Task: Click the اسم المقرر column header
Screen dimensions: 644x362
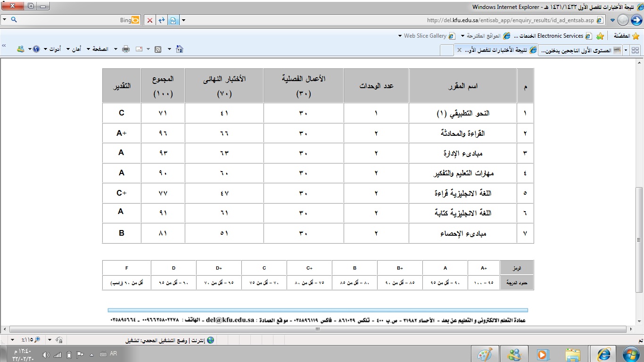Action: click(x=463, y=86)
